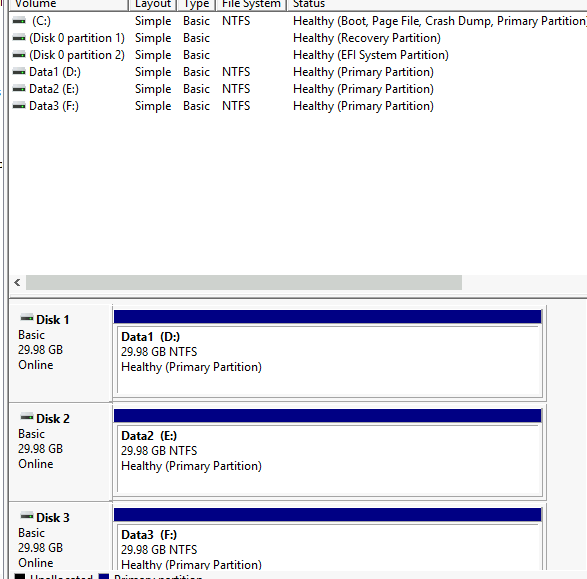
Task: Click the Online status under Disk 2
Action: 36,464
